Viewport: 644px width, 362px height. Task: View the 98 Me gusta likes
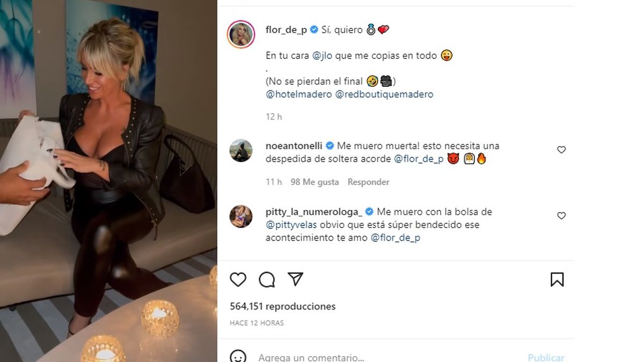click(314, 182)
